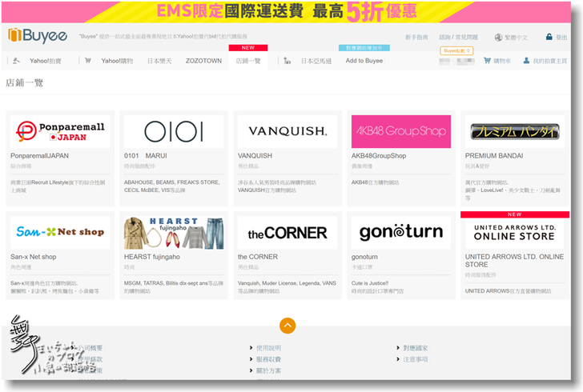
Task: Open the gonoturn logo
Action: pos(401,232)
